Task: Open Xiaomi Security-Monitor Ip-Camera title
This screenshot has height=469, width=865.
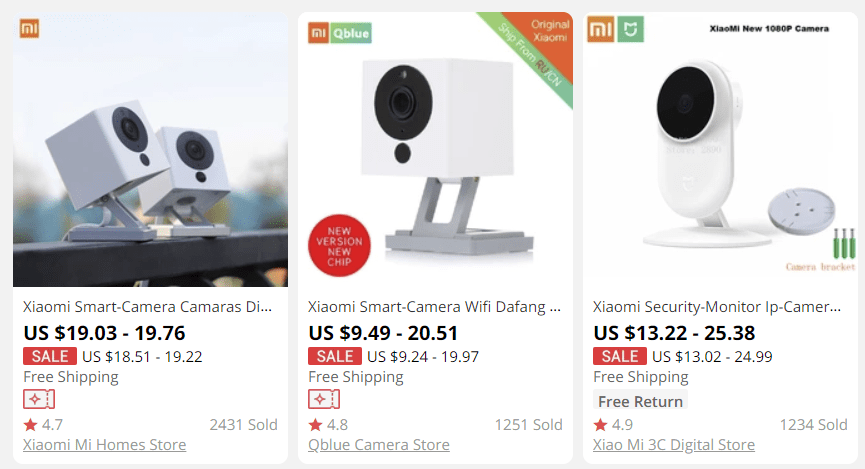Action: pyautogui.click(x=717, y=307)
